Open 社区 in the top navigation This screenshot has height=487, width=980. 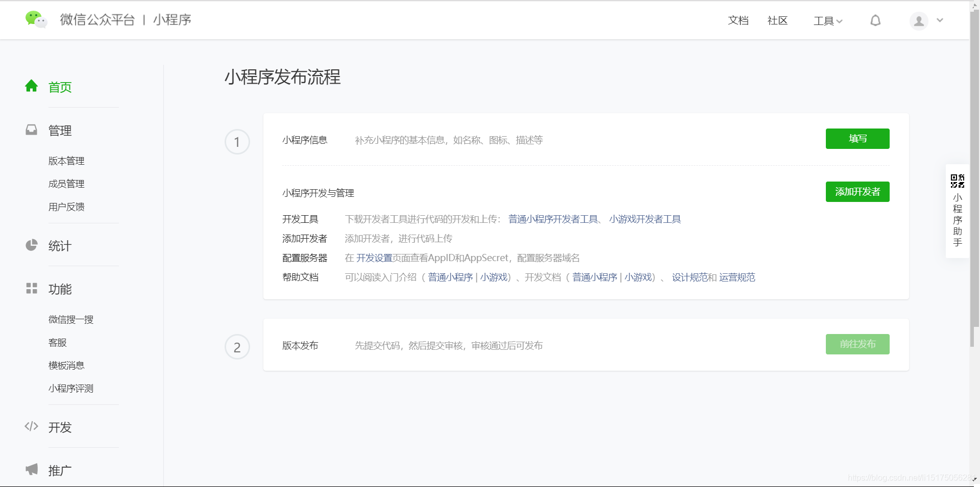pyautogui.click(x=777, y=20)
